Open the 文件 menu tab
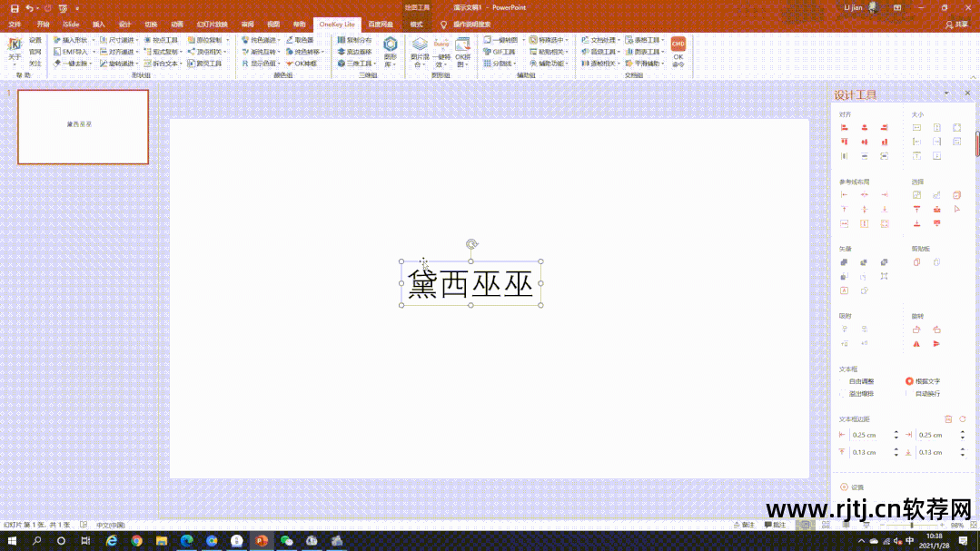980x551 pixels. (x=15, y=25)
